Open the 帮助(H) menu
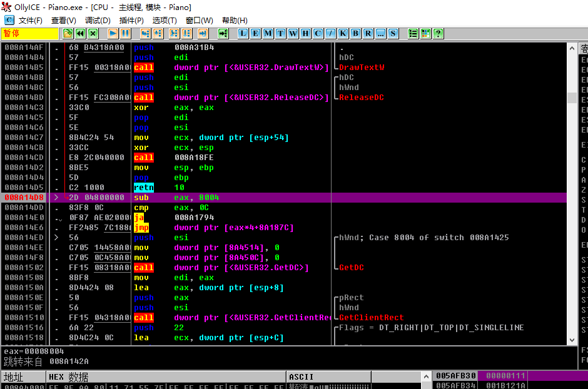Viewport: 588px width, 389px height. point(235,20)
